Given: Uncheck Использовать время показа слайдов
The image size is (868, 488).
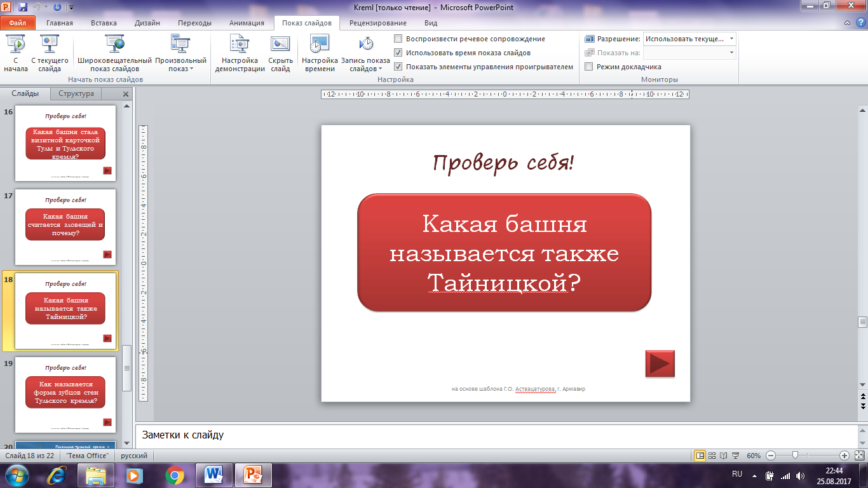Looking at the screenshot, I should pos(398,53).
